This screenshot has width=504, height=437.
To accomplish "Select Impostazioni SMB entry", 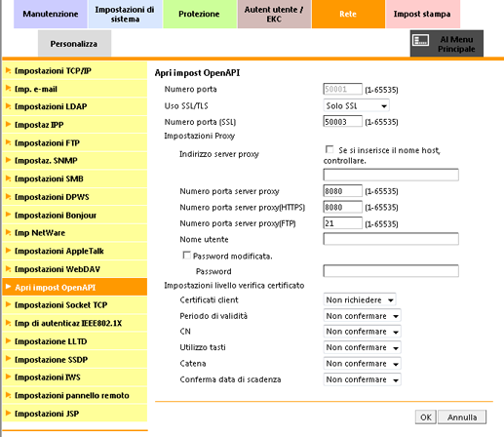I will tap(75, 179).
